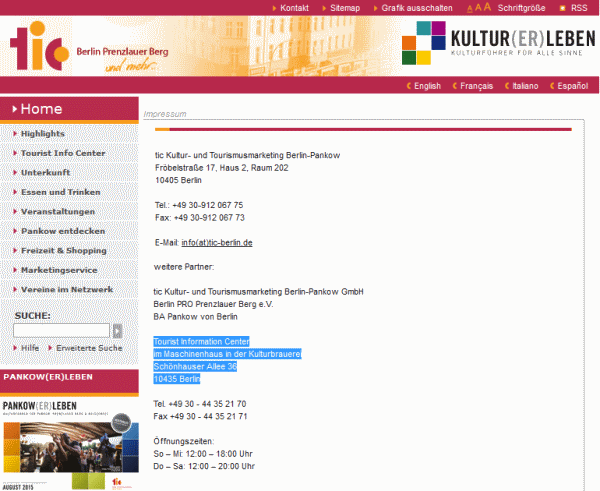Click the RSS text link

(579, 8)
